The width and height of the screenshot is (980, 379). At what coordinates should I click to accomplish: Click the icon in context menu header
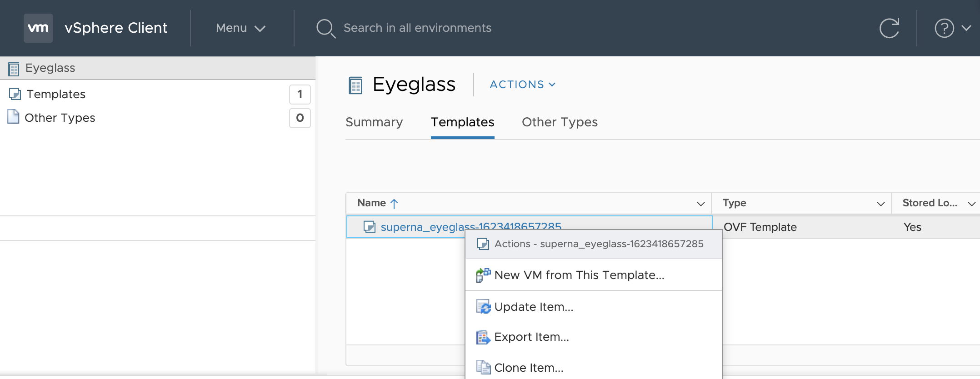coord(483,244)
